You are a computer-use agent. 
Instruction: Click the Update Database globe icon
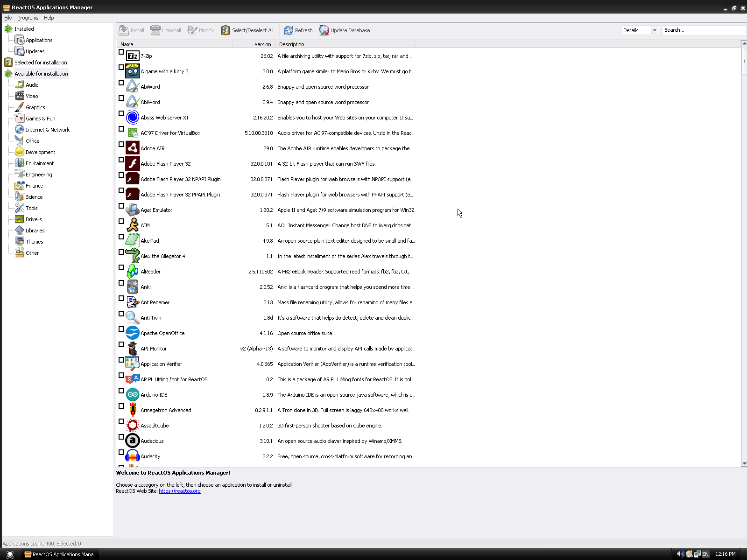pos(324,30)
